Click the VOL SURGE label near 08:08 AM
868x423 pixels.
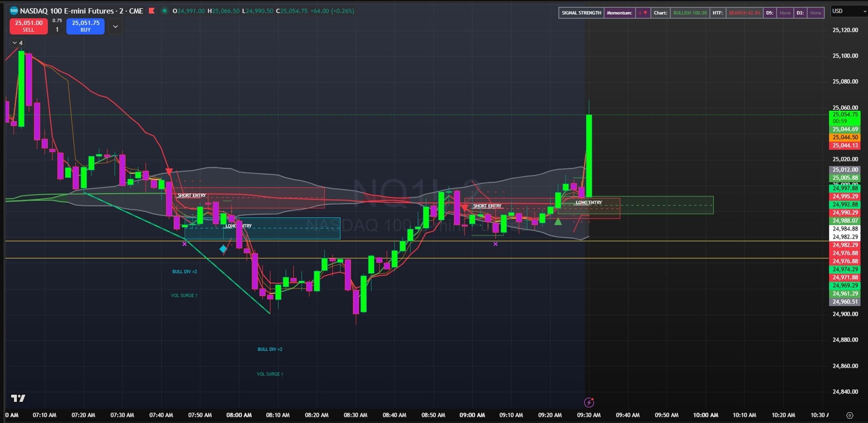pyautogui.click(x=270, y=374)
